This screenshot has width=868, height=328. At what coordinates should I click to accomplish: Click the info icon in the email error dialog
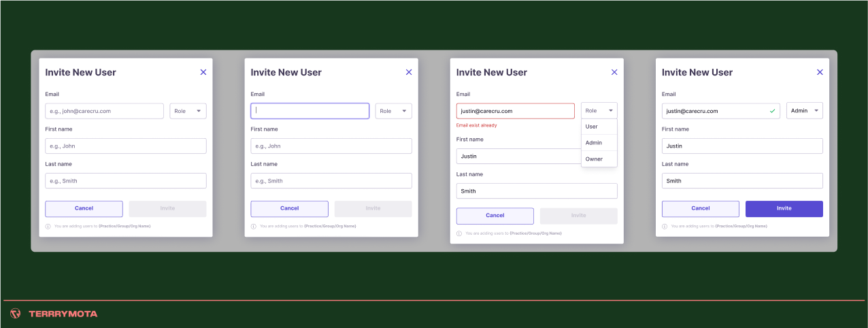[459, 233]
